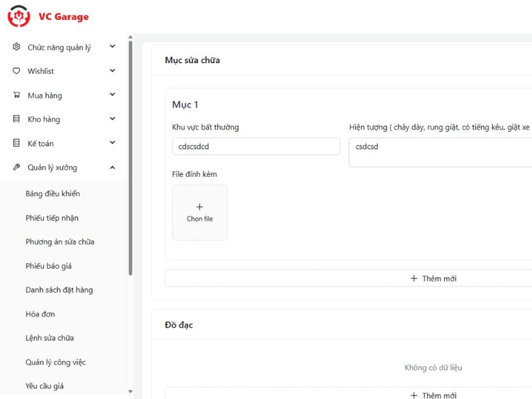Click the gear icon beside Chức năng quản lý
Image resolution: width=532 pixels, height=399 pixels.
(x=17, y=47)
